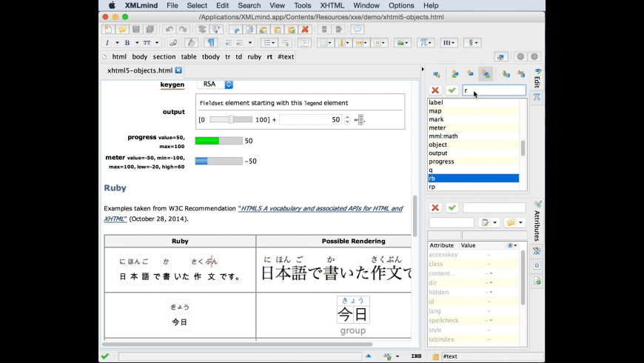644x363 pixels.
Task: Click the output range slider handle
Action: pyautogui.click(x=231, y=119)
